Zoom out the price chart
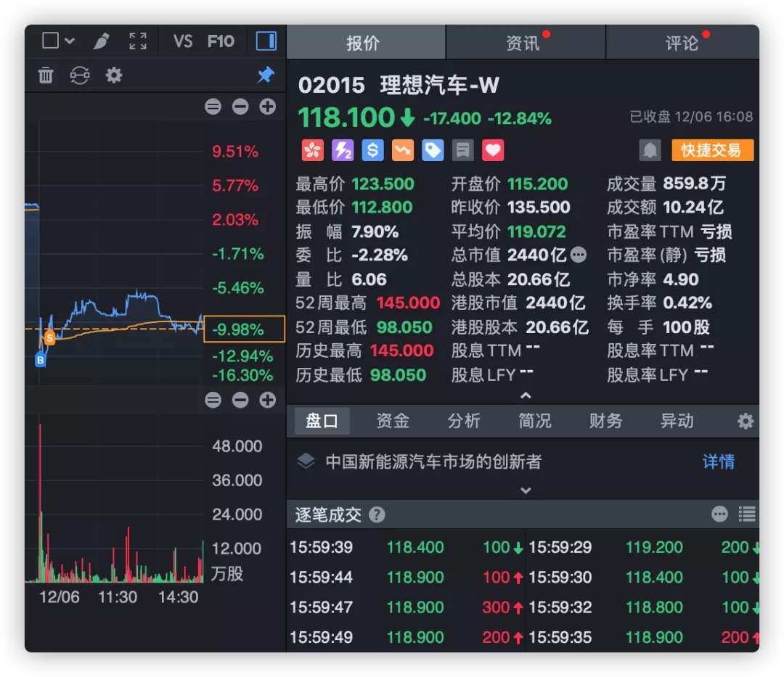 coord(240,107)
